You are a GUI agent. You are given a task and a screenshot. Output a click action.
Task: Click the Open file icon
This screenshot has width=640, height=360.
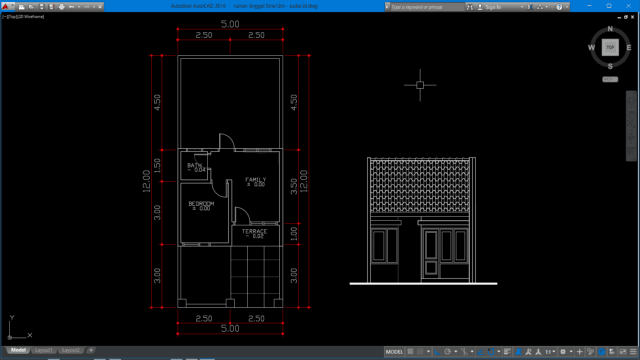click(x=31, y=7)
